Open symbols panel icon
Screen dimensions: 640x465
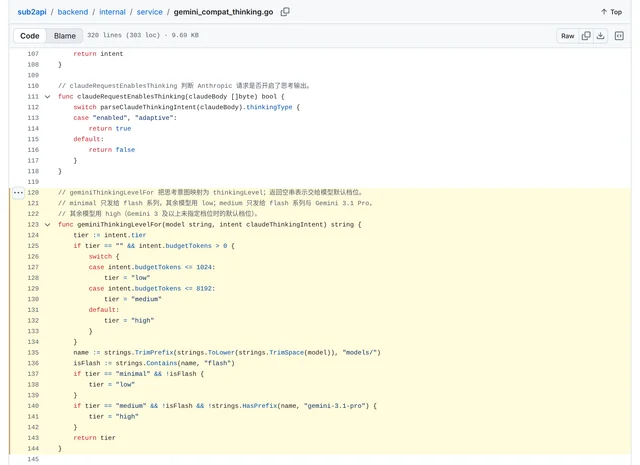click(x=619, y=36)
